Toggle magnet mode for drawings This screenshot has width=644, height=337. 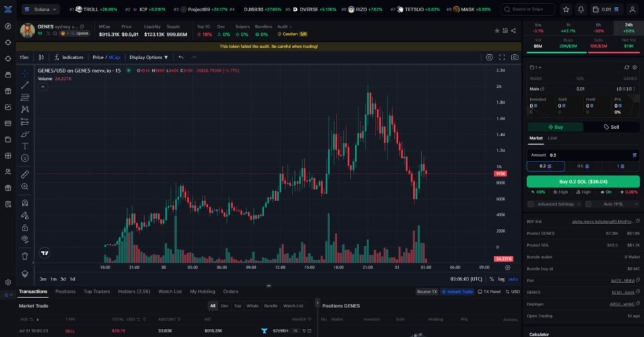(25, 203)
